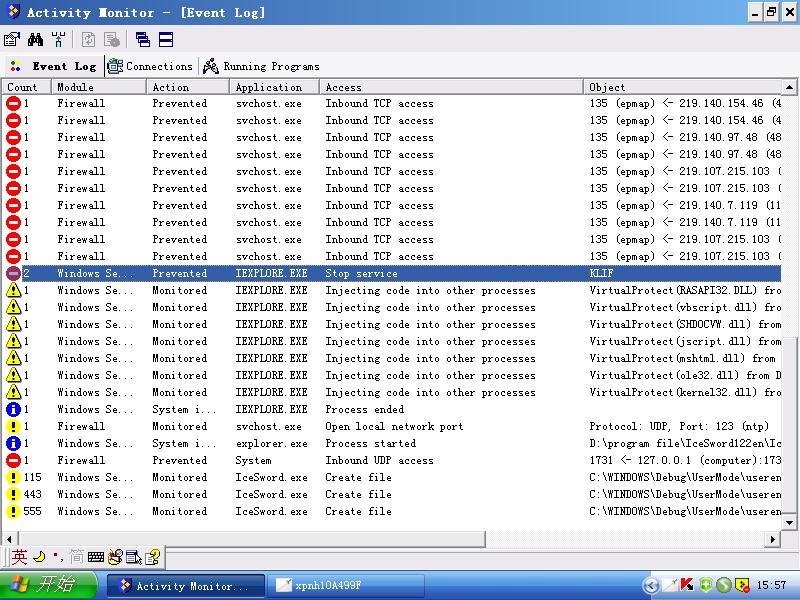Sort by the Action column header

pos(188,87)
